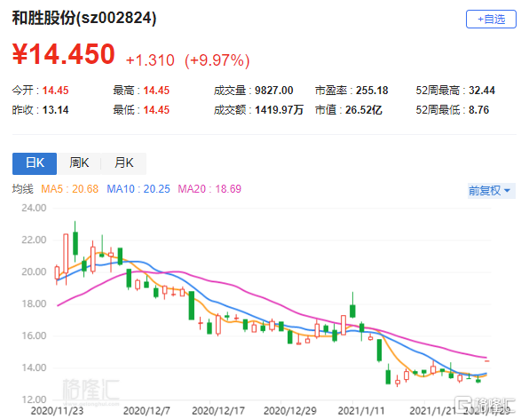The width and height of the screenshot is (521, 420).
Task: Select the 日K daily chart tab
Action: (x=35, y=163)
